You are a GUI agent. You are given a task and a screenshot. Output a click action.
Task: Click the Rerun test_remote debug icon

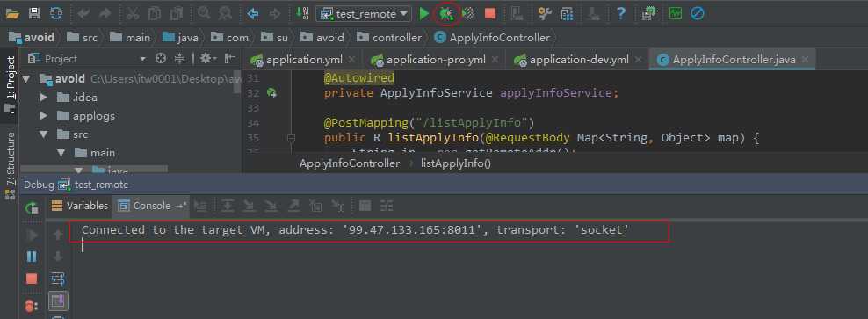(x=33, y=207)
